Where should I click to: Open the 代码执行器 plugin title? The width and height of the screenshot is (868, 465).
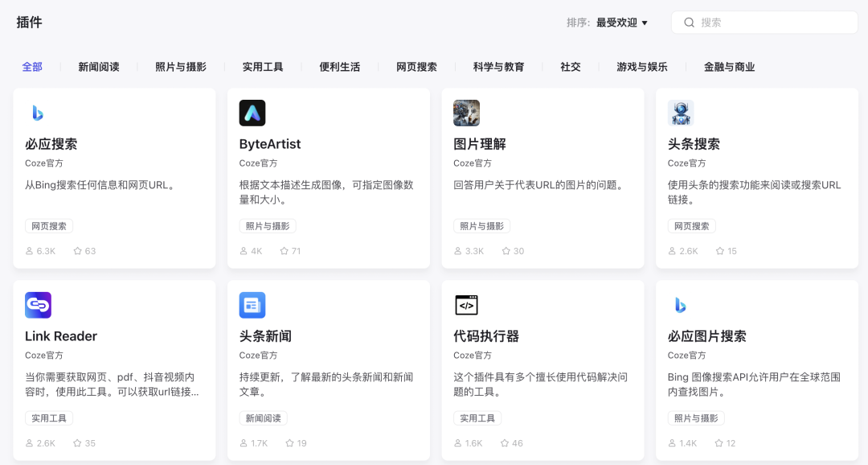486,336
